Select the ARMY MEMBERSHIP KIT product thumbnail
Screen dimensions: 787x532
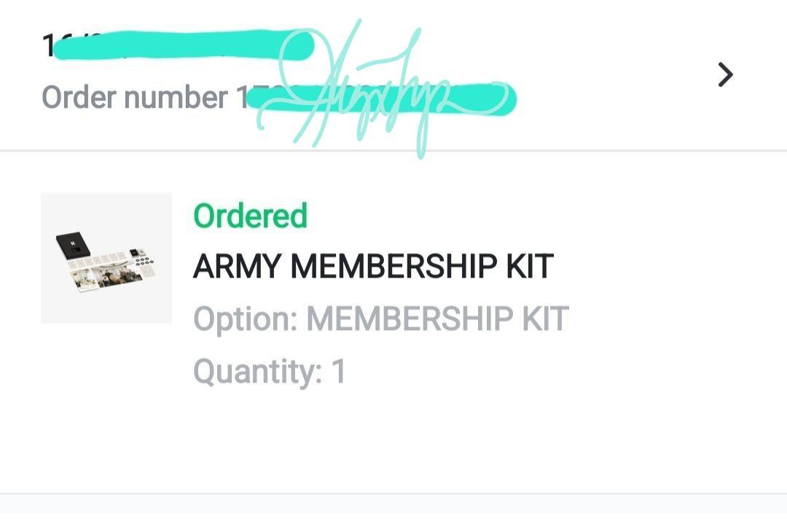(x=106, y=257)
